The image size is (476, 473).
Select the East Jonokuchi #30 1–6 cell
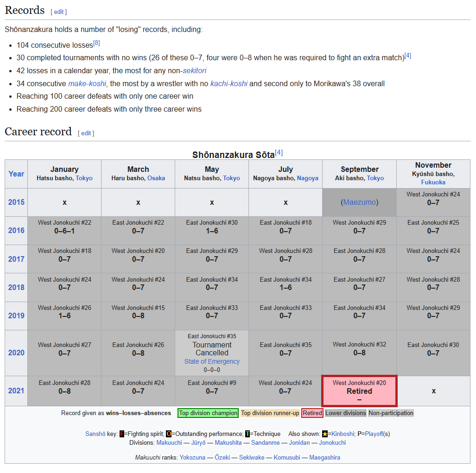pos(212,231)
